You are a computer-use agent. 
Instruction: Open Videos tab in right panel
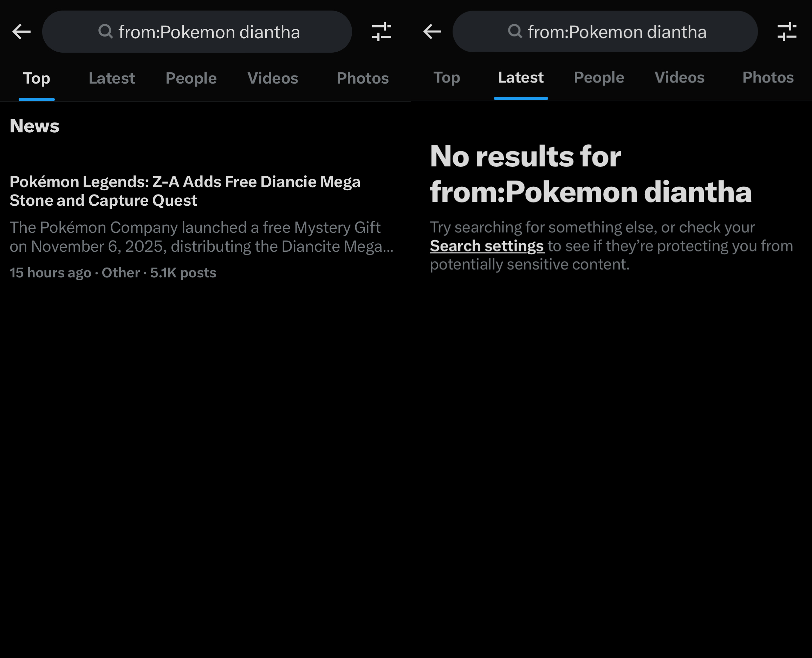click(x=679, y=78)
